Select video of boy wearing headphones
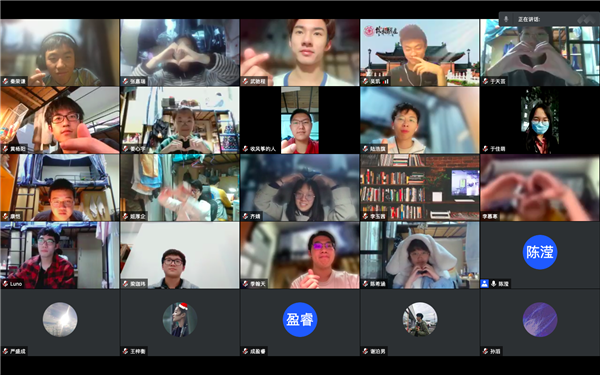Image resolution: width=600 pixels, height=375 pixels. 60,52
